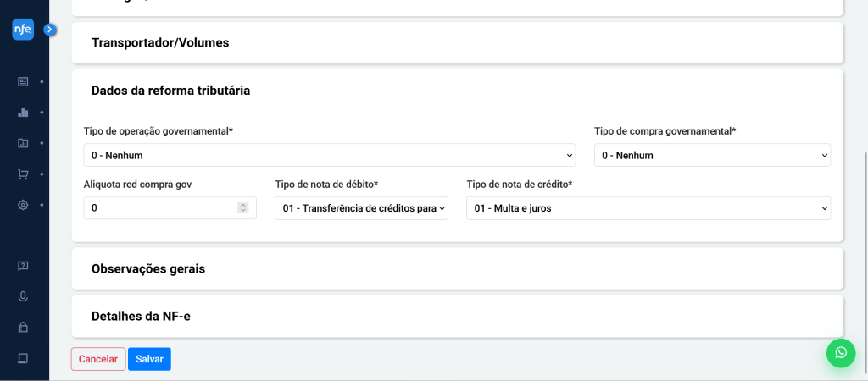This screenshot has height=381, width=868.
Task: Expand the Detalhes da NF-e section
Action: (457, 316)
